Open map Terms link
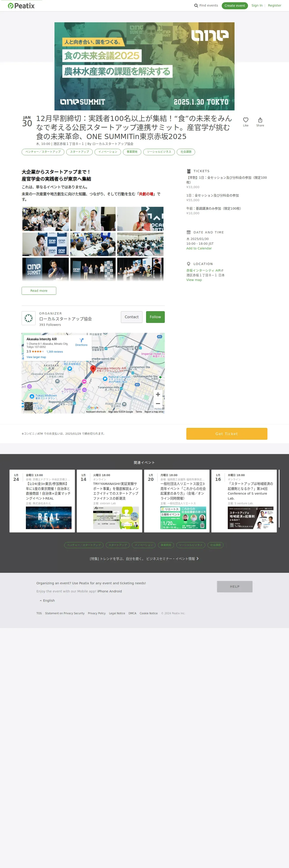 pos(139,412)
